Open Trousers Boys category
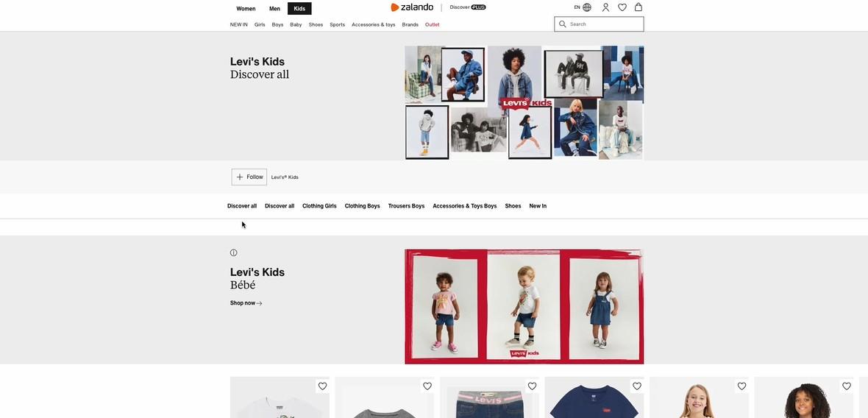 pyautogui.click(x=406, y=206)
